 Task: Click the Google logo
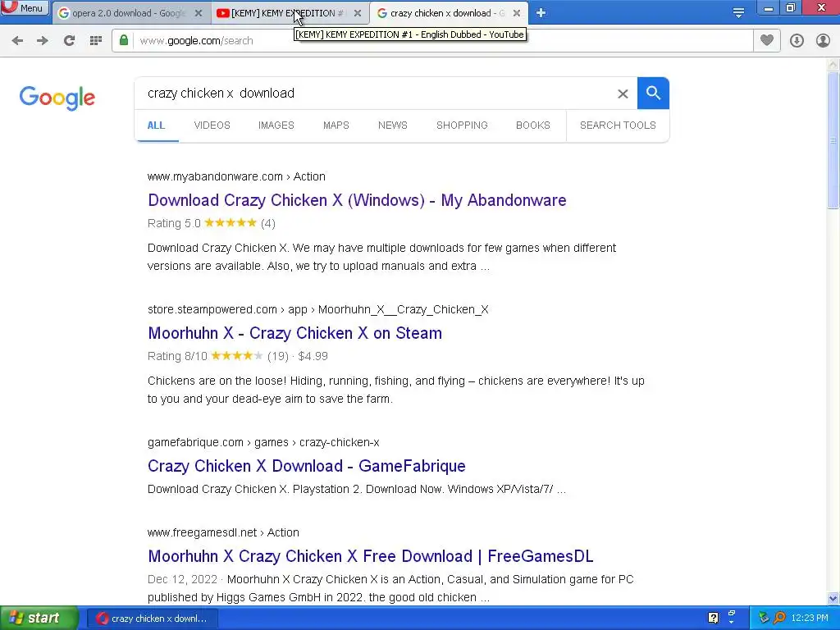pyautogui.click(x=57, y=98)
